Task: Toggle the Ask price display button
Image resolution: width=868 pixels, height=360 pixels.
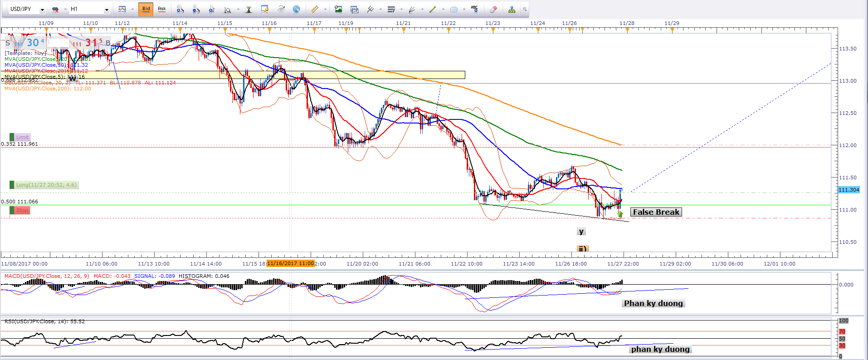Action: click(x=162, y=9)
